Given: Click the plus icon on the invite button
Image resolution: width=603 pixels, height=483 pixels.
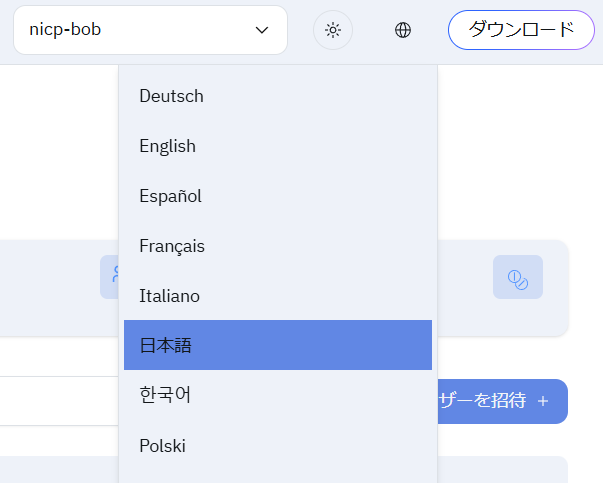Looking at the screenshot, I should (x=543, y=401).
